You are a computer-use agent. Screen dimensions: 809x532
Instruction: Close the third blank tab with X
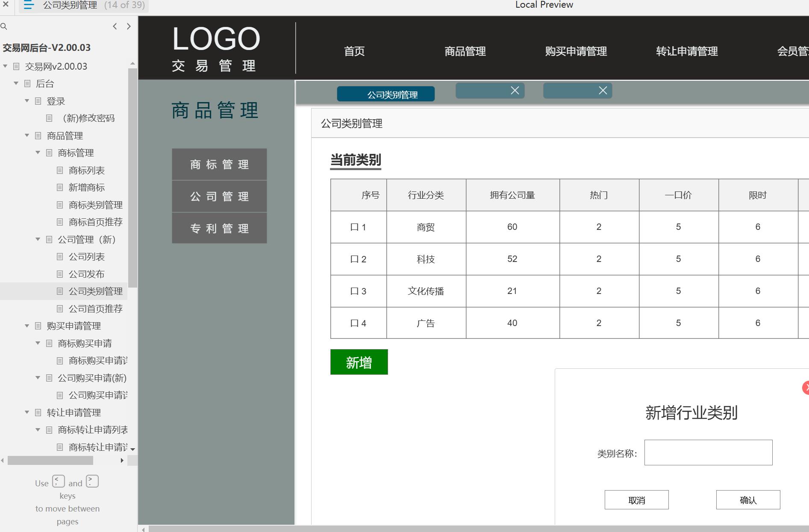603,91
